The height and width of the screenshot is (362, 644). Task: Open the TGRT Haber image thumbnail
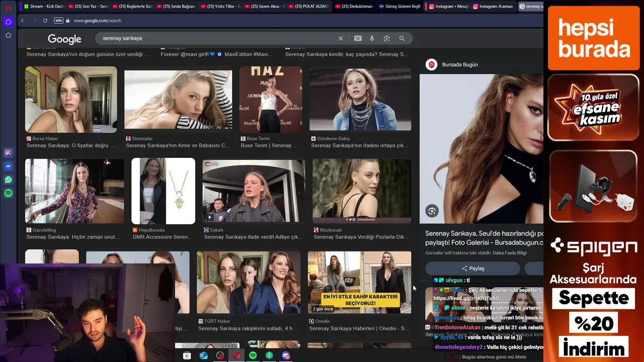[x=249, y=283]
